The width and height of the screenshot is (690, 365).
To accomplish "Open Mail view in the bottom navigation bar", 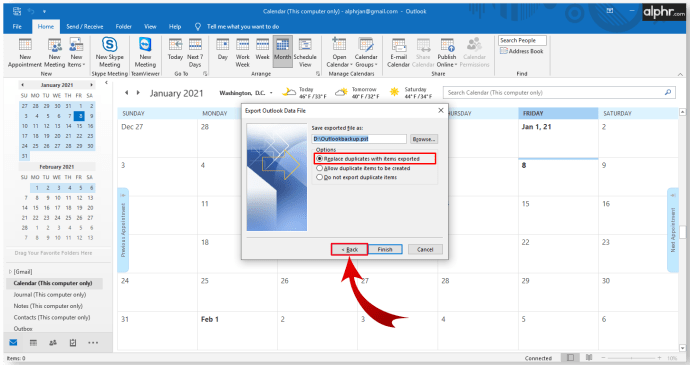I will [13, 343].
